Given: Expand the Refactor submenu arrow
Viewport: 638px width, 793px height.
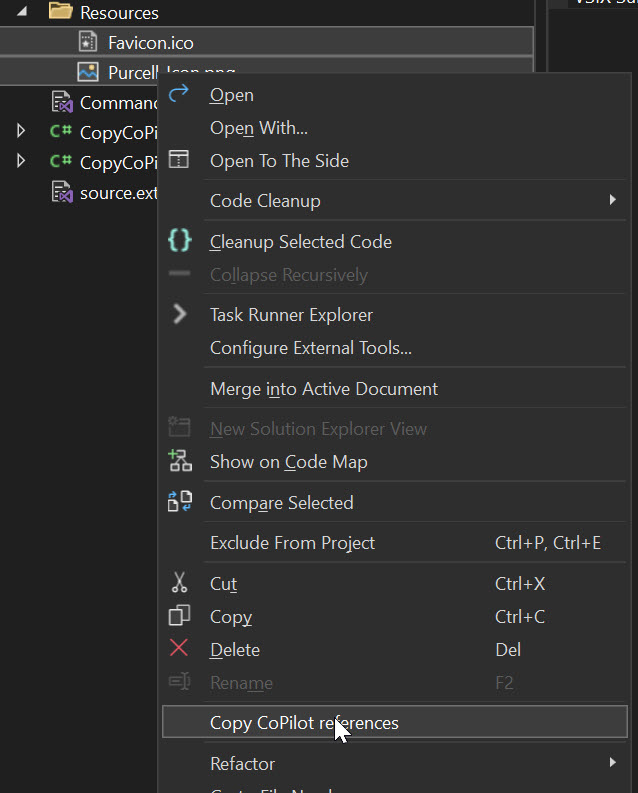Looking at the screenshot, I should pos(612,763).
